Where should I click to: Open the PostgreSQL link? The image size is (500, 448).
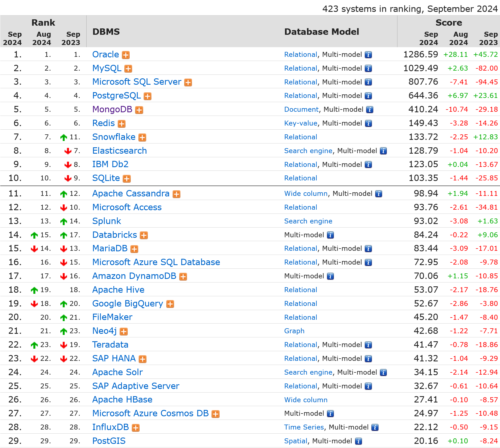click(x=116, y=95)
